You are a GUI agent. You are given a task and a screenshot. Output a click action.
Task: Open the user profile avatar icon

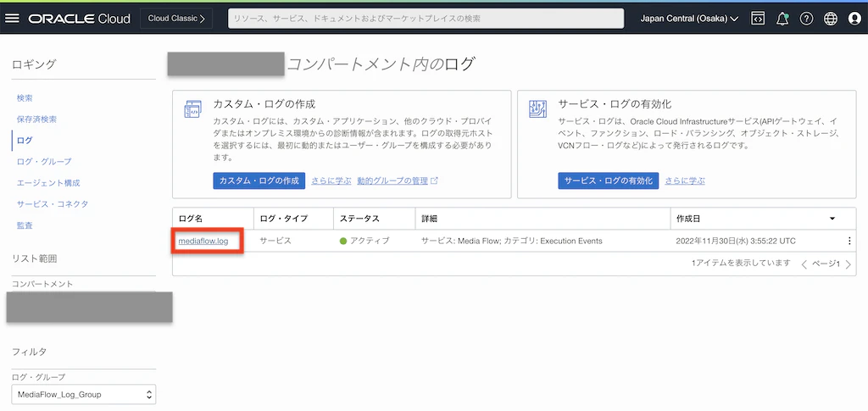(x=854, y=19)
